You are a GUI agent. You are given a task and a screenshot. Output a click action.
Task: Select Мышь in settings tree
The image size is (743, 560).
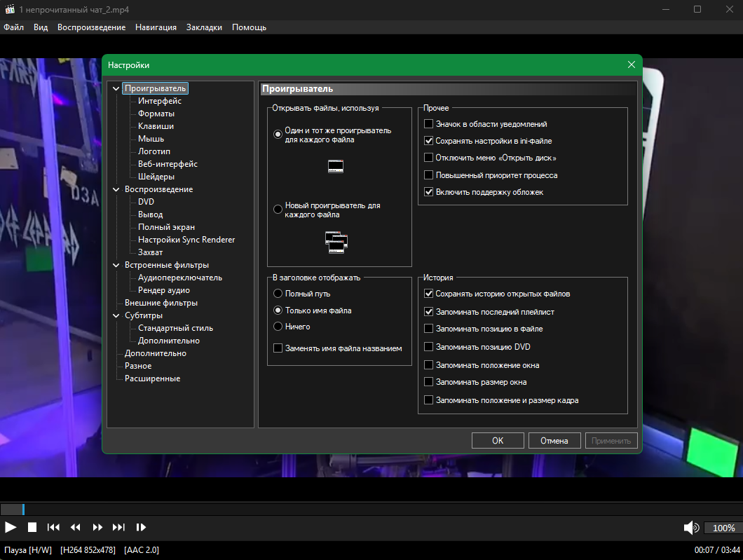[151, 139]
